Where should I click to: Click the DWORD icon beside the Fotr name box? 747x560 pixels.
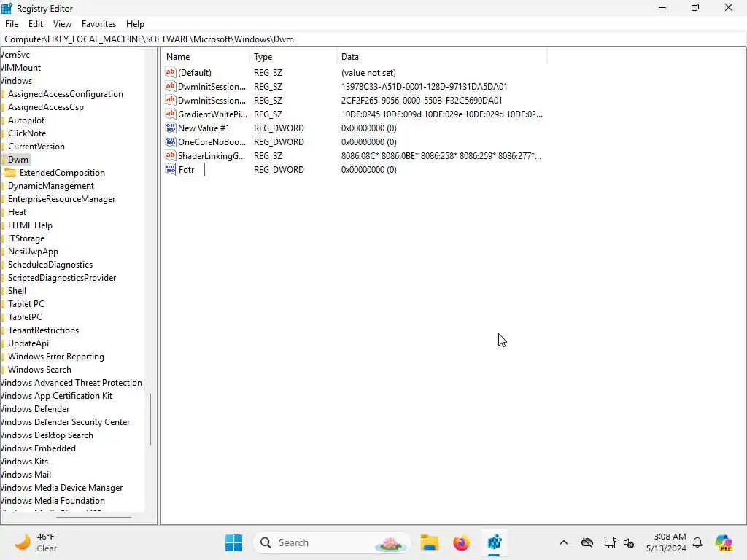170,169
